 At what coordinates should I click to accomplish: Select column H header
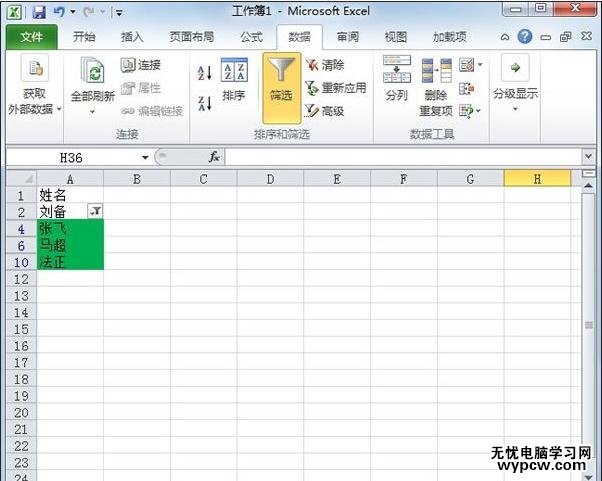[x=537, y=179]
